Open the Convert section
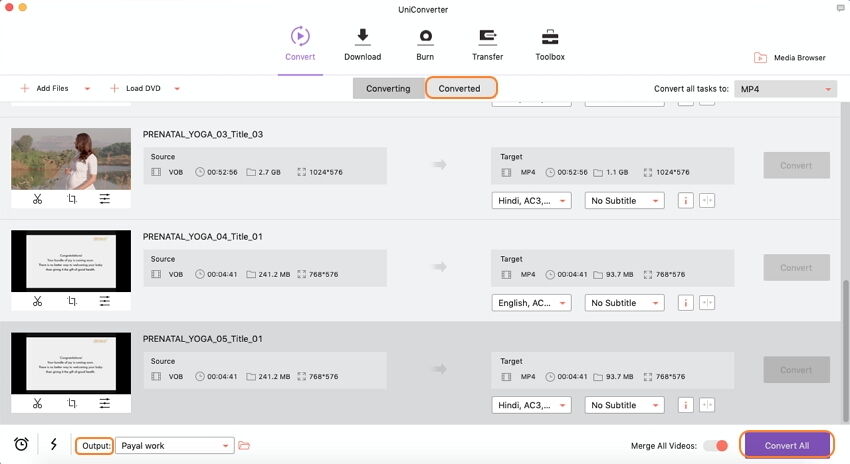 300,44
